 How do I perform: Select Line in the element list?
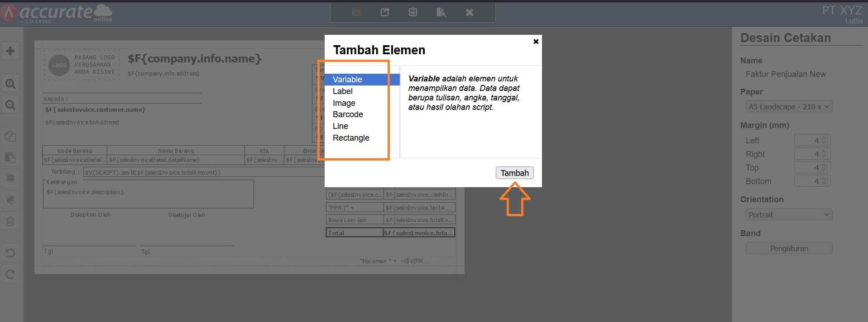340,126
